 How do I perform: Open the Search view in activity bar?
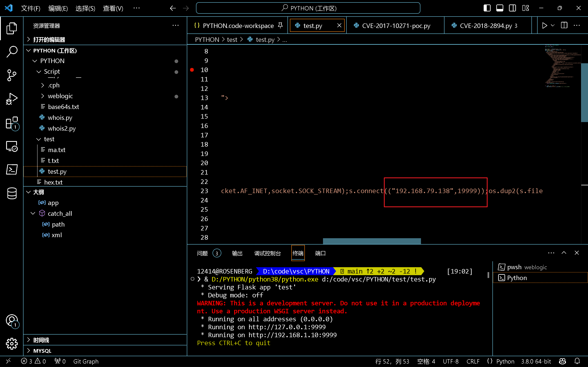tap(12, 51)
